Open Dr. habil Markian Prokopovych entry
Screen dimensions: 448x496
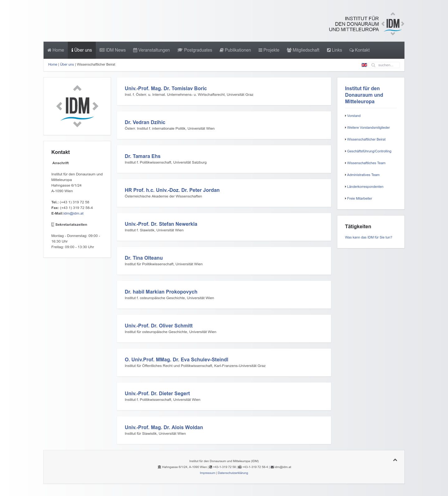pyautogui.click(x=161, y=292)
